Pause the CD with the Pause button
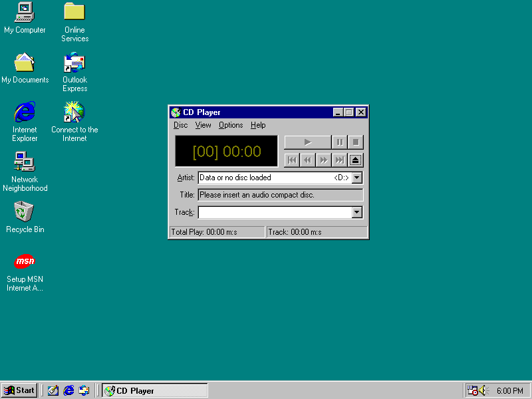The height and width of the screenshot is (399, 532). click(340, 142)
